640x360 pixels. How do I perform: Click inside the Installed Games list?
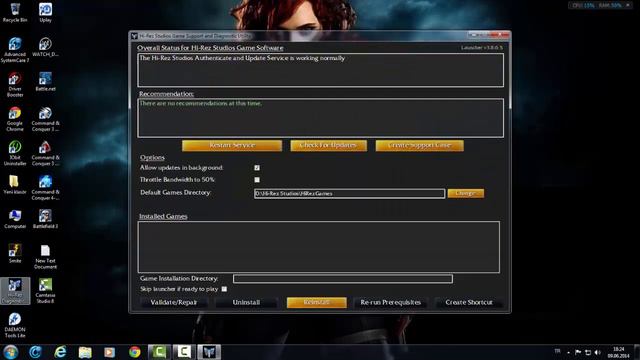pyautogui.click(x=319, y=247)
